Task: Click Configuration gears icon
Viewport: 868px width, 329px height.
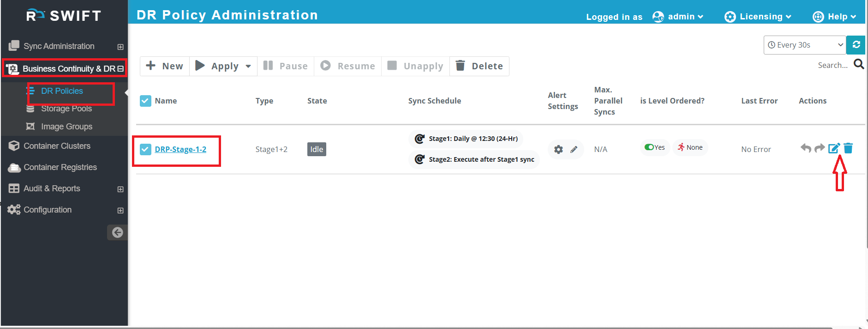Action: [14, 210]
